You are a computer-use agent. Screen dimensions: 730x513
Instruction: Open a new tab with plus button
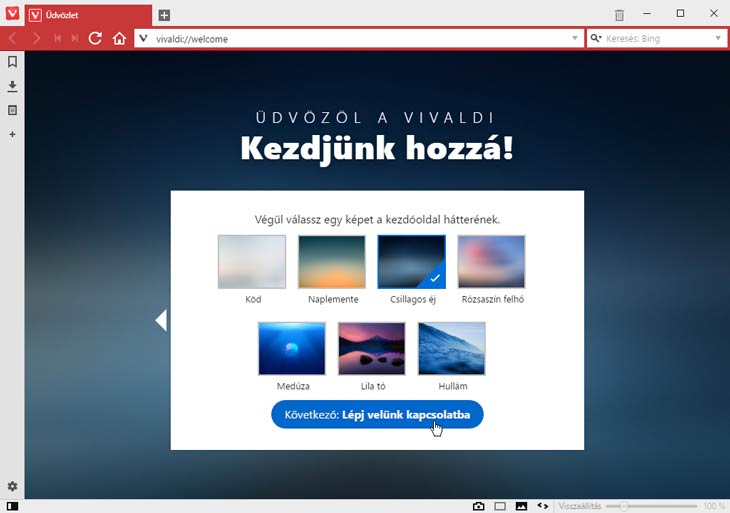(164, 15)
